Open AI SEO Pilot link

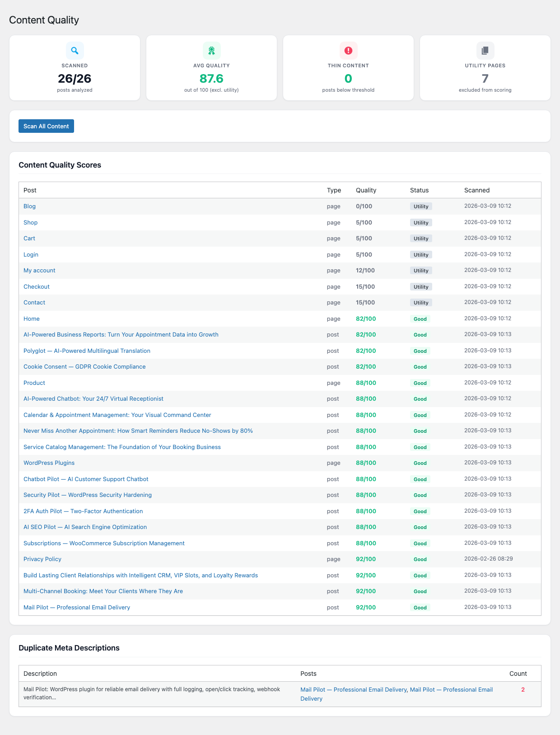coord(85,527)
